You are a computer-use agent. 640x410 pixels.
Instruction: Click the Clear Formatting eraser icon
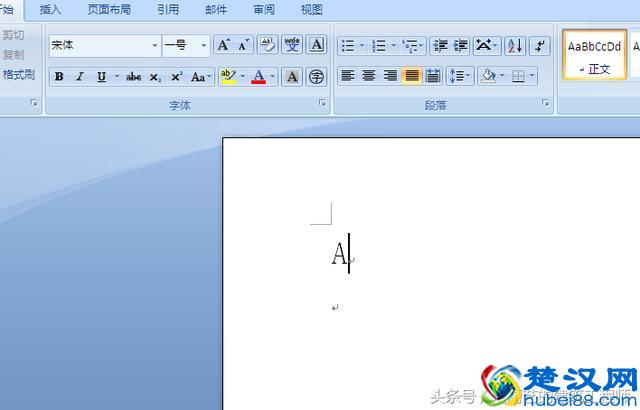click(x=267, y=45)
